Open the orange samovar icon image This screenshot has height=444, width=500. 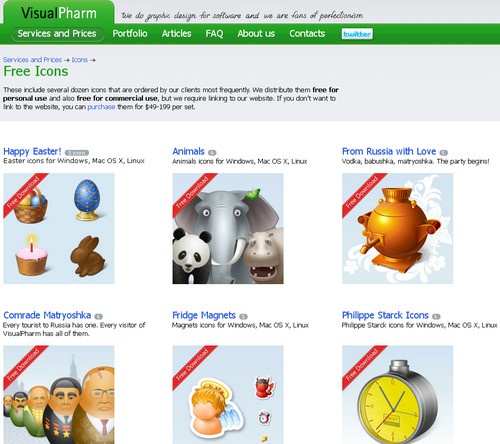coord(398,228)
